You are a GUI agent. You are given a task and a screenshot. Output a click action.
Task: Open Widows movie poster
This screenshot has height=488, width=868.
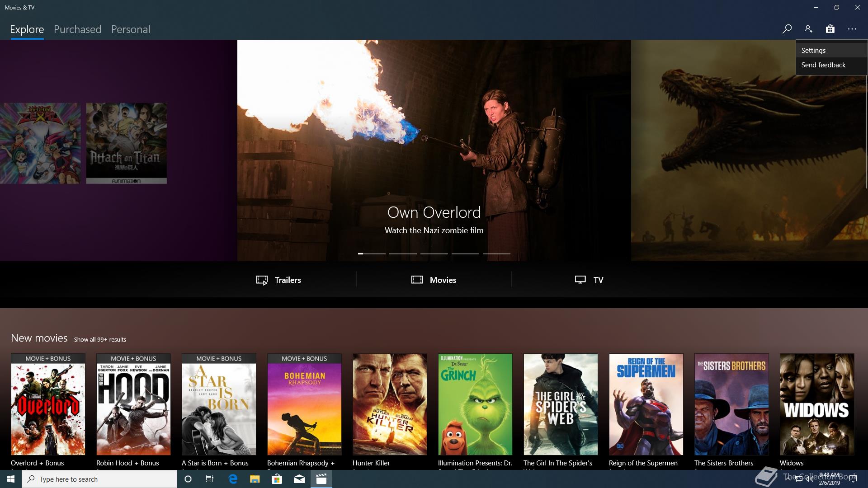817,404
